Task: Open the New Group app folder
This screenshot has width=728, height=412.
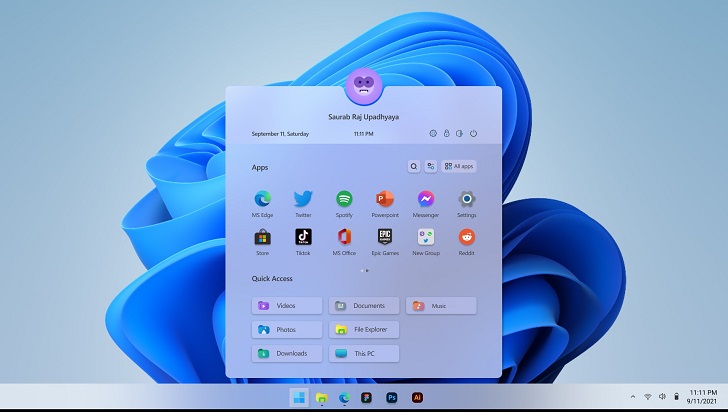Action: tap(426, 237)
